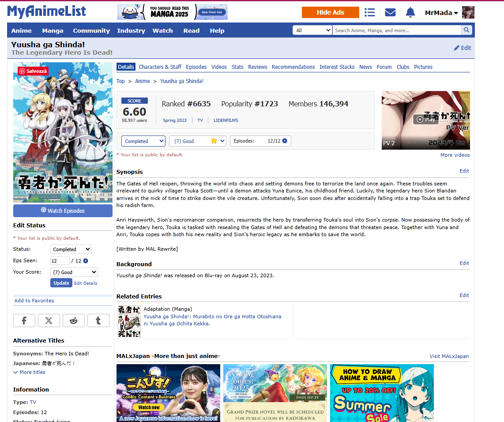504x422 pixels.
Task: Click Visit MALxJapan link
Action: (x=449, y=356)
